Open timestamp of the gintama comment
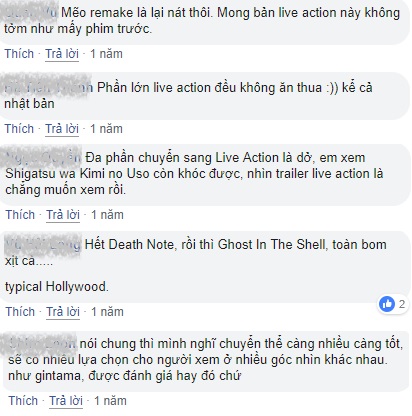 pyautogui.click(x=110, y=400)
